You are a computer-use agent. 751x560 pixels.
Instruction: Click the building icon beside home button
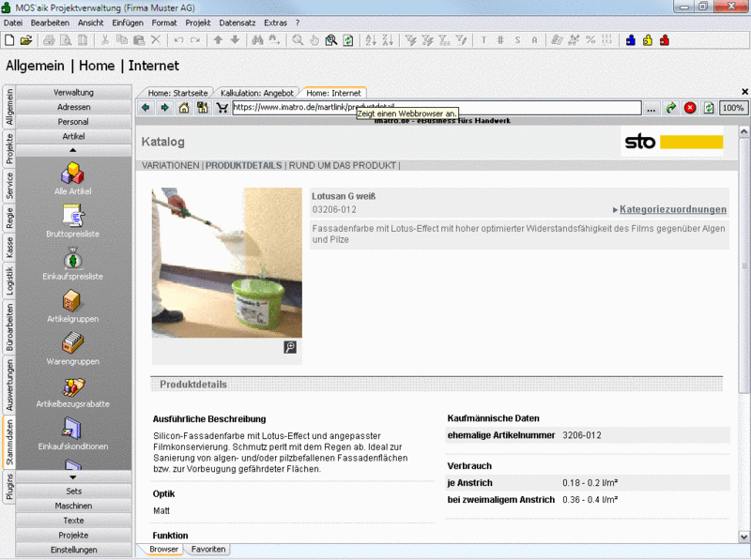tap(203, 108)
